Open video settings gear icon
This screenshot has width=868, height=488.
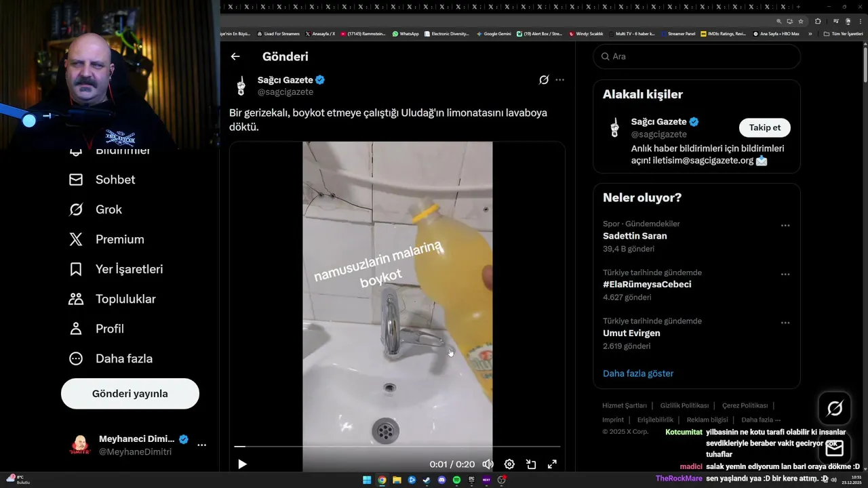pyautogui.click(x=509, y=464)
